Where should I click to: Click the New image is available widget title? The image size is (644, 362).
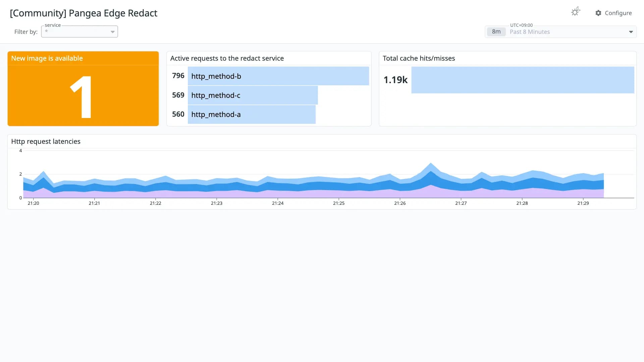[x=47, y=58]
